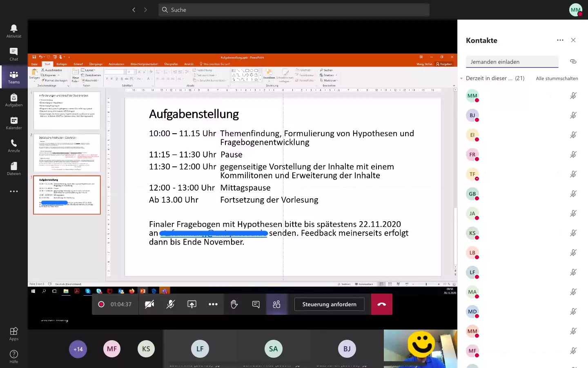Screen dimensions: 588x368
Task: Hang up the call with red phone button
Action: 381,304
